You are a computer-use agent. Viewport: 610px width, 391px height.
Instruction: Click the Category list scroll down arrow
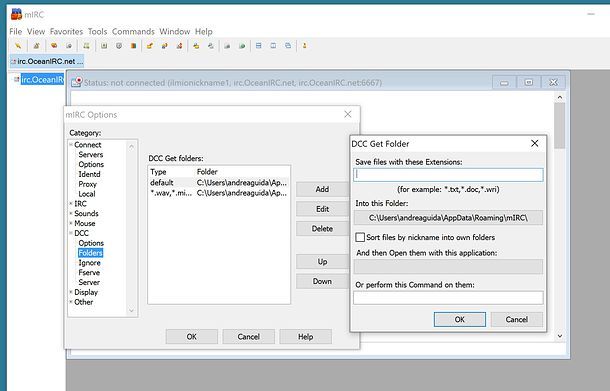coord(131,310)
